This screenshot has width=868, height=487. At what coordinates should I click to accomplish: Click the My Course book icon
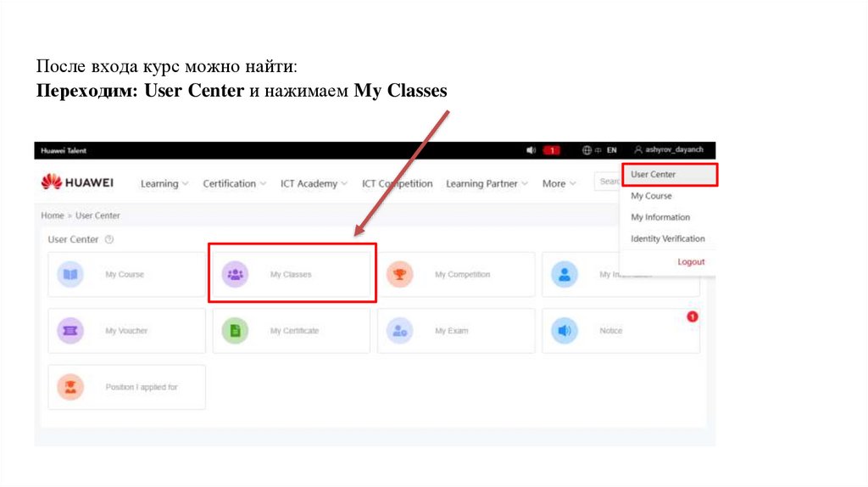[70, 274]
